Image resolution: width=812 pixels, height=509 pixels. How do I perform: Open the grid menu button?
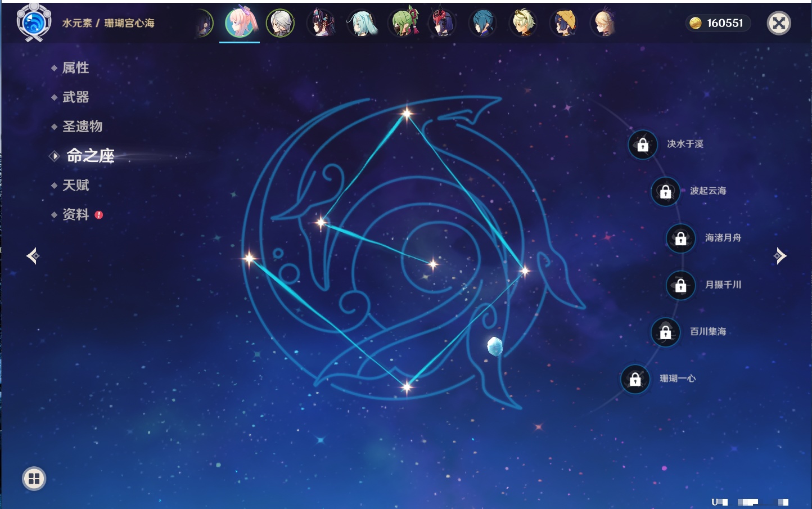(x=34, y=479)
